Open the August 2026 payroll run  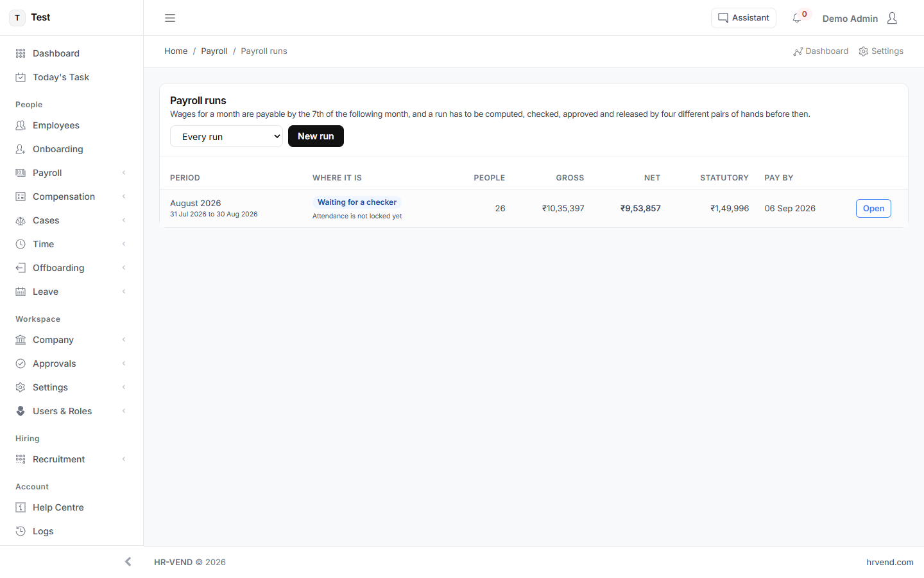click(873, 208)
